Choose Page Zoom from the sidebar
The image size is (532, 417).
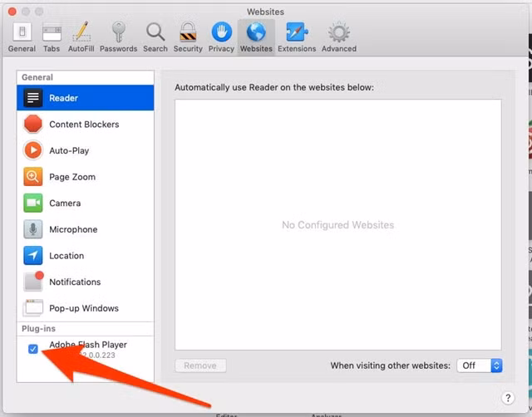(71, 177)
